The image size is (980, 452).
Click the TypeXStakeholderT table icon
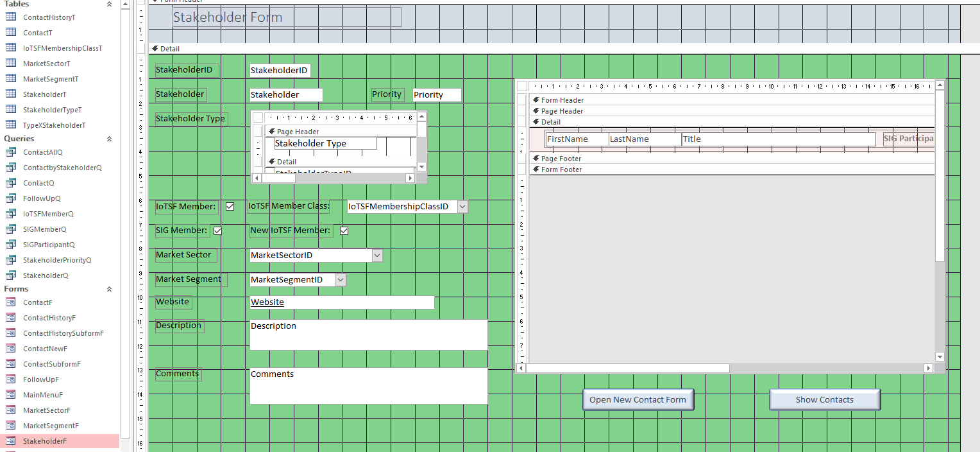pyautogui.click(x=11, y=125)
